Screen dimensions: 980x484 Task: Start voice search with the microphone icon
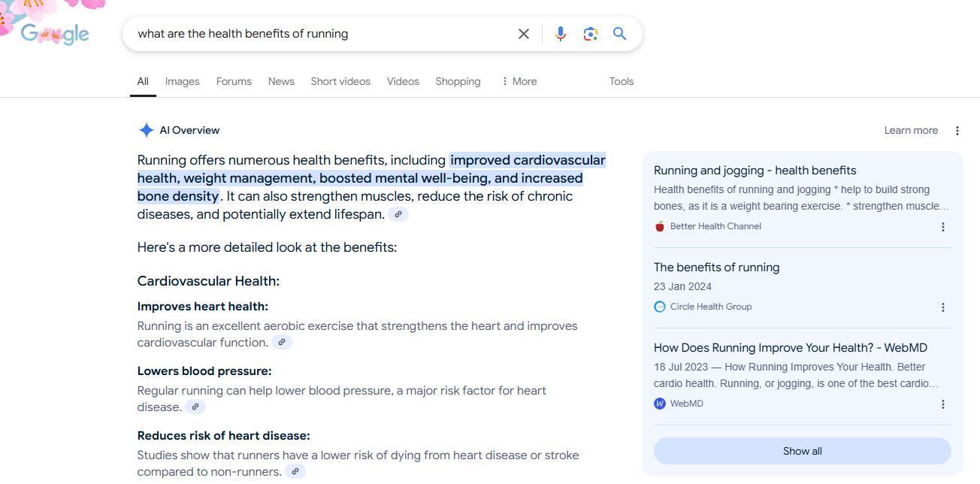point(561,34)
